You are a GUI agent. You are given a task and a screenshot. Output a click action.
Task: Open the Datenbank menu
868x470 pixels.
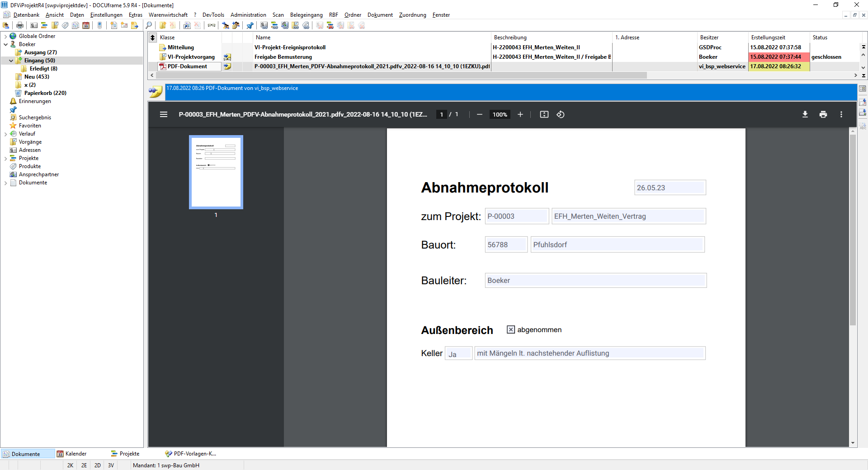26,15
